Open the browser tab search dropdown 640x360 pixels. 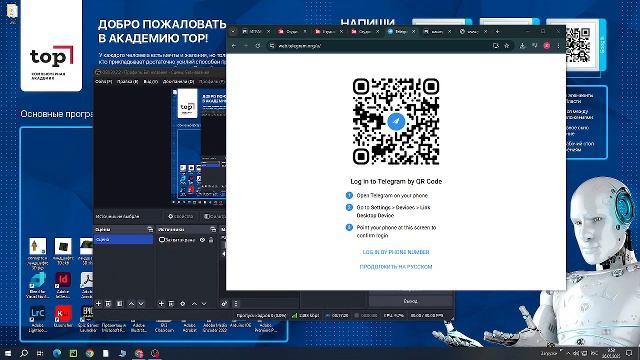pyautogui.click(x=233, y=31)
